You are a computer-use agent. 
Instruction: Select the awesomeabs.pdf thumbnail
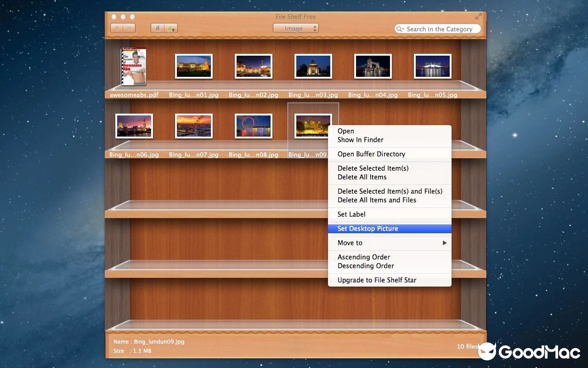tap(134, 67)
